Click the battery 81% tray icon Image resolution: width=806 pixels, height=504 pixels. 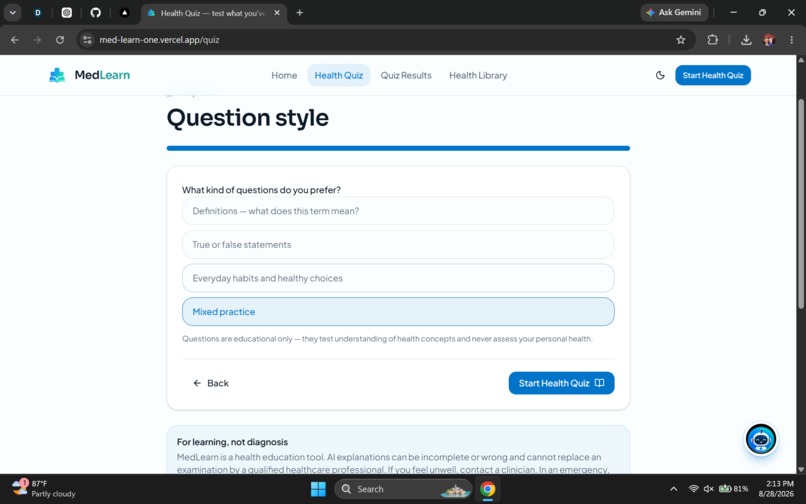pyautogui.click(x=734, y=489)
